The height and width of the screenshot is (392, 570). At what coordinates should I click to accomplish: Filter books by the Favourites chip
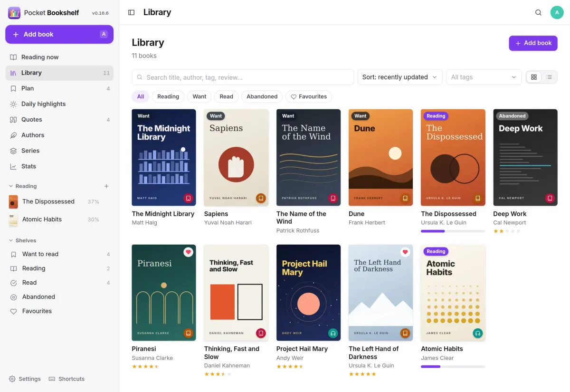309,96
